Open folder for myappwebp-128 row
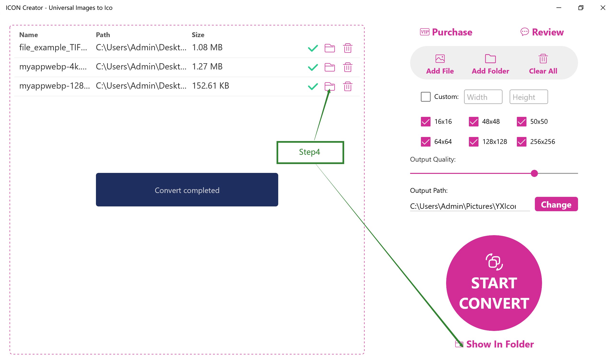 (330, 86)
